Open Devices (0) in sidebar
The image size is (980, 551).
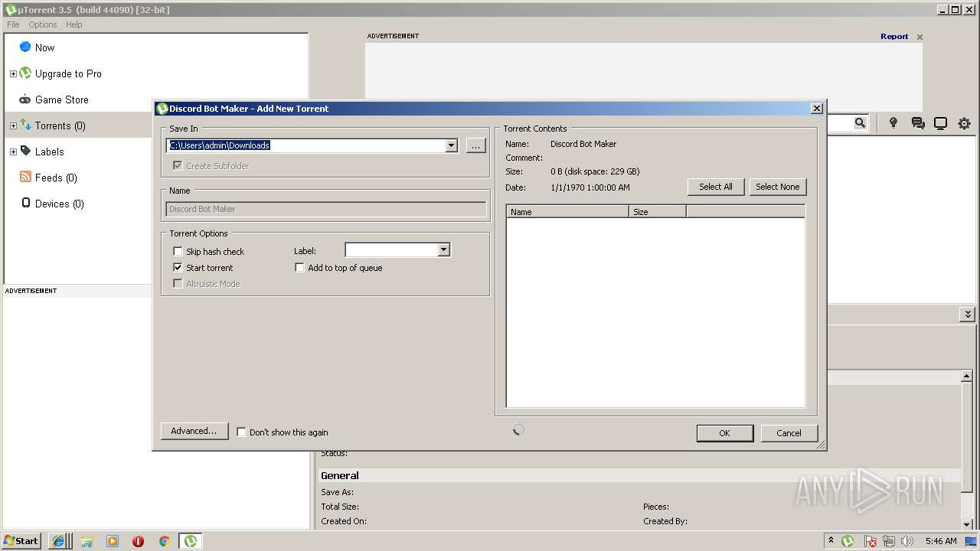(x=59, y=204)
